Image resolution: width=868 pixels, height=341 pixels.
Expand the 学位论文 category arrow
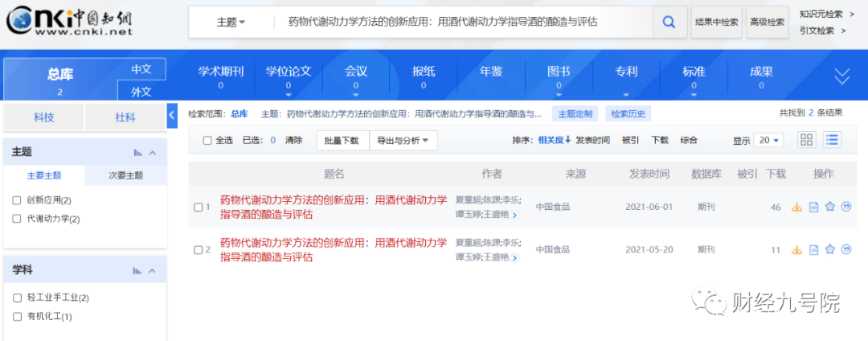[x=289, y=95]
